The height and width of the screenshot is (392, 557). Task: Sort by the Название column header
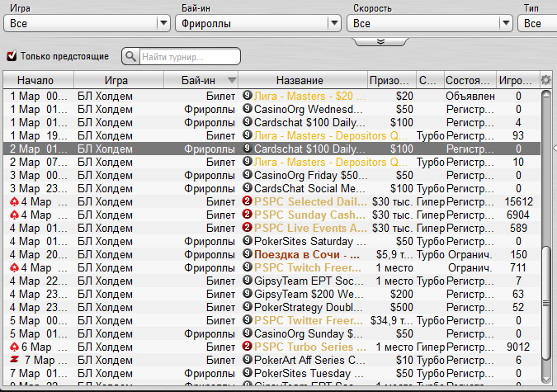tap(303, 80)
